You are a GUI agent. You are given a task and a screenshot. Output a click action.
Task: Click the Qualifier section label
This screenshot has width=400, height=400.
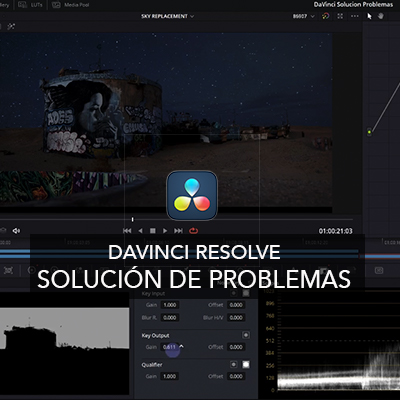click(152, 365)
